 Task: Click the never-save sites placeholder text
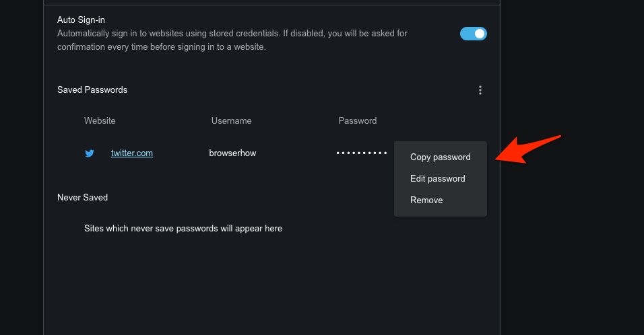coord(183,229)
